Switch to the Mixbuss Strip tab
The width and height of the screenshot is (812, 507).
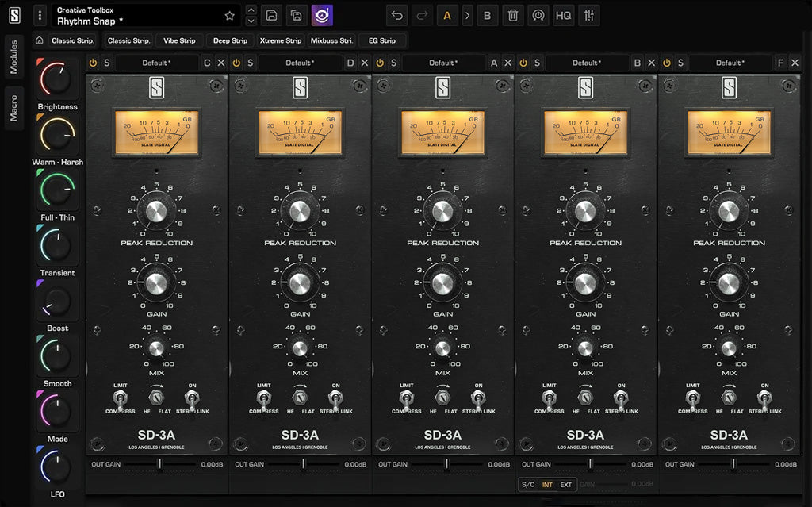pyautogui.click(x=331, y=40)
